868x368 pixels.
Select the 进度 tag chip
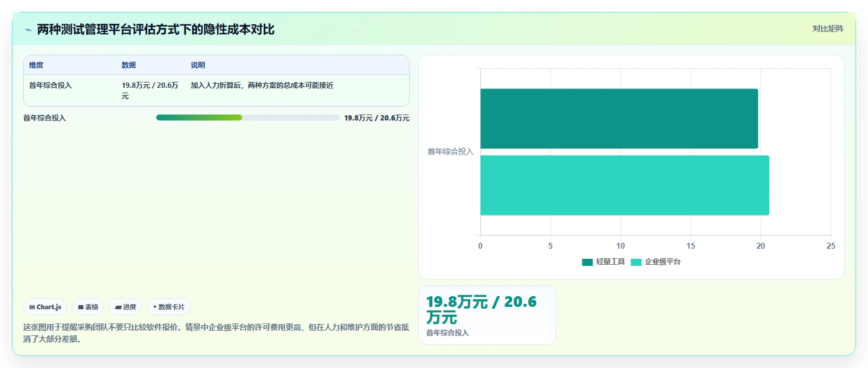pos(125,307)
